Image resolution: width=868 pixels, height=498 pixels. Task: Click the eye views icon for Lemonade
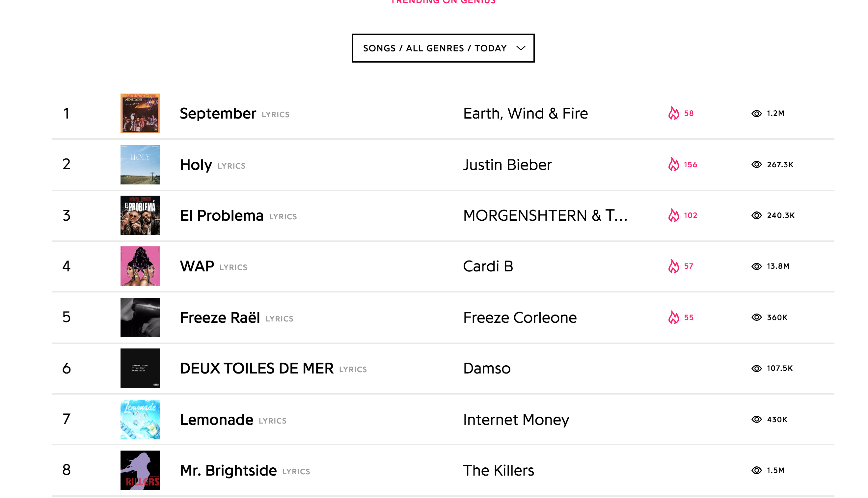click(x=756, y=420)
